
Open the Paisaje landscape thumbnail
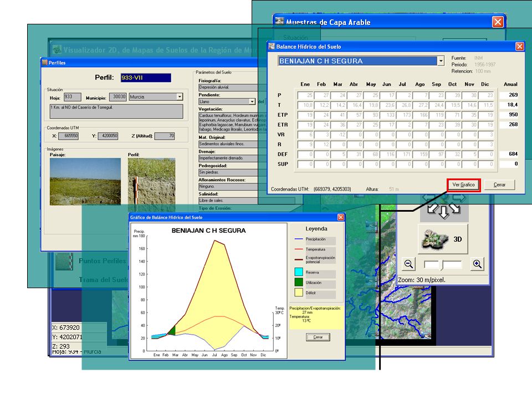coord(85,182)
